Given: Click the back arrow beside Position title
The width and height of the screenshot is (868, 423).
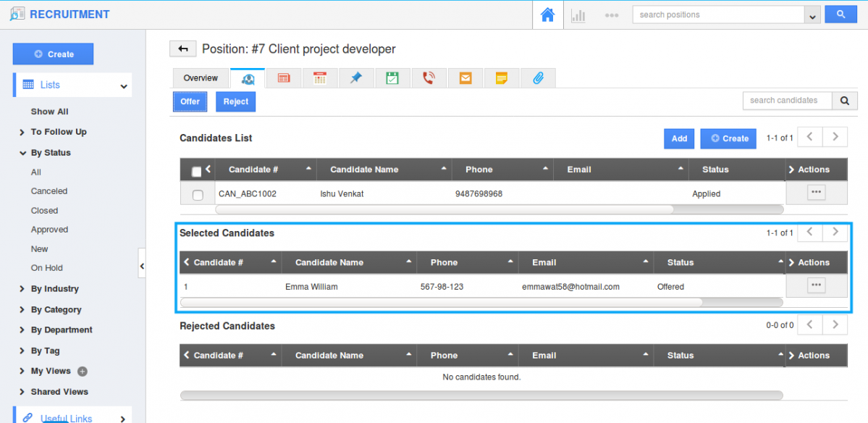Looking at the screenshot, I should pos(182,49).
